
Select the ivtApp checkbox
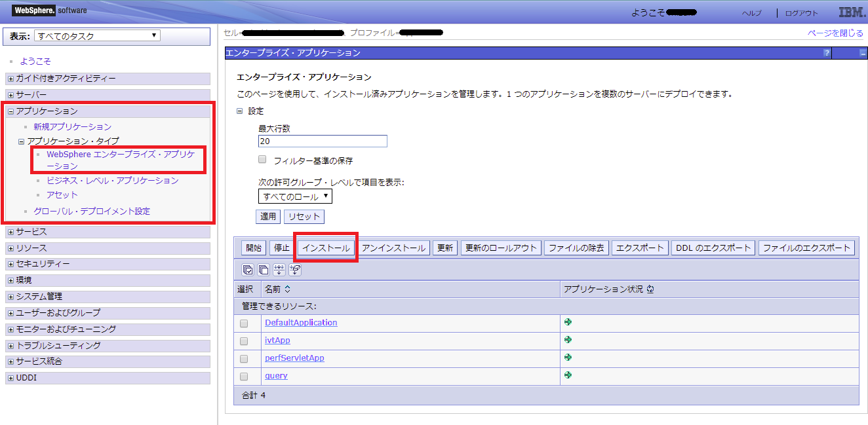pos(244,341)
